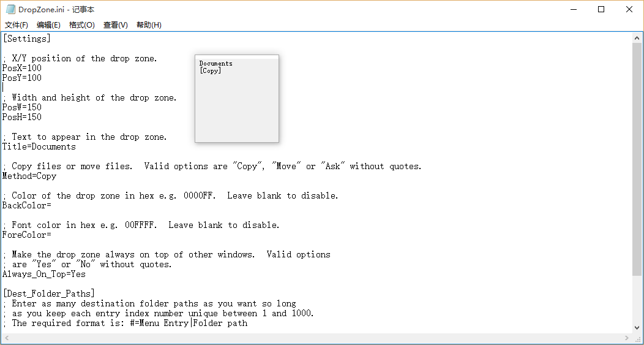Click the 'Make the drop zone always on top' comment
This screenshot has width=644, height=345.
[x=167, y=254]
